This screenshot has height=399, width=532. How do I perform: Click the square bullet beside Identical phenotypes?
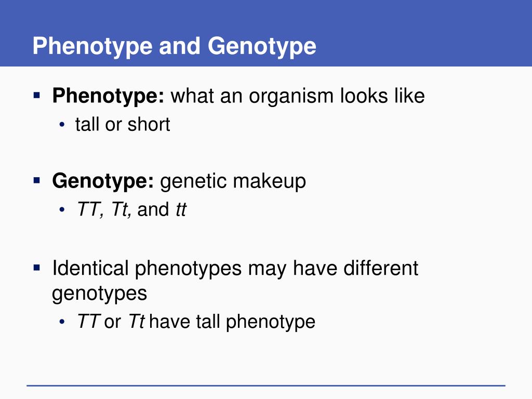pos(37,268)
